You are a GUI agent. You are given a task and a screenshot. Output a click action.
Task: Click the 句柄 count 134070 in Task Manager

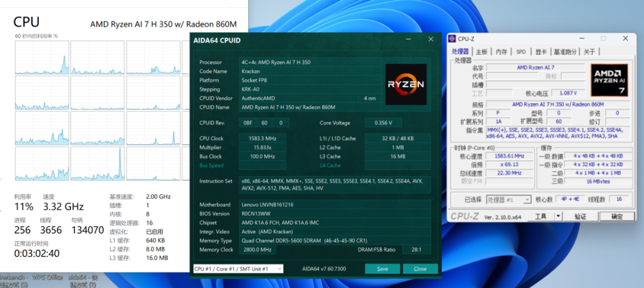point(88,230)
